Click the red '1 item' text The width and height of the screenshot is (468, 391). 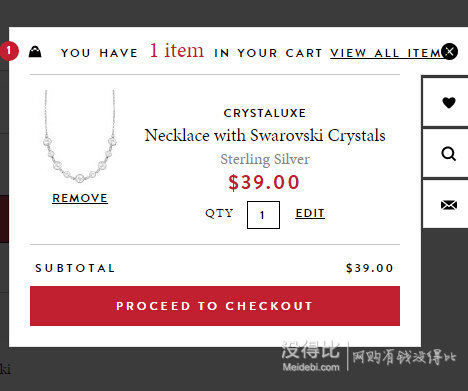177,51
